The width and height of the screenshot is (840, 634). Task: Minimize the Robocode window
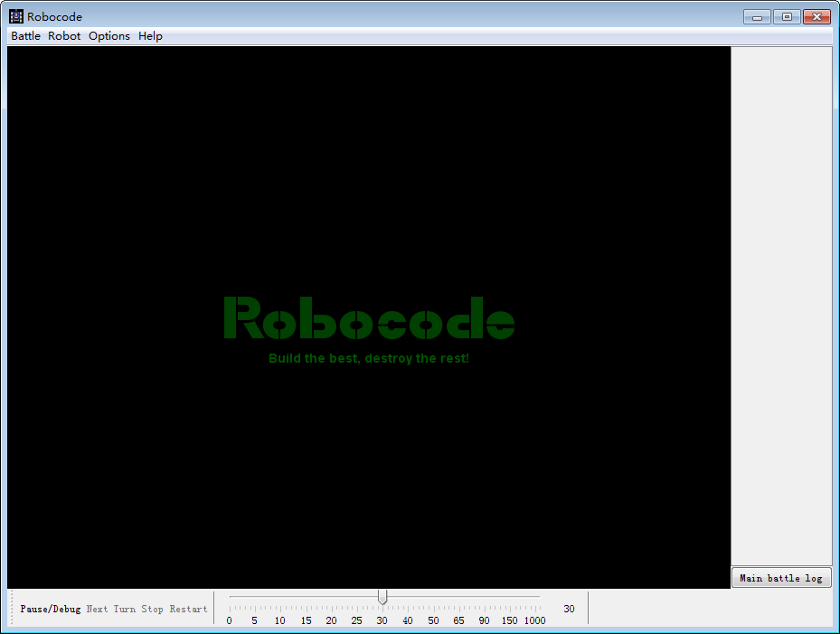click(x=757, y=17)
